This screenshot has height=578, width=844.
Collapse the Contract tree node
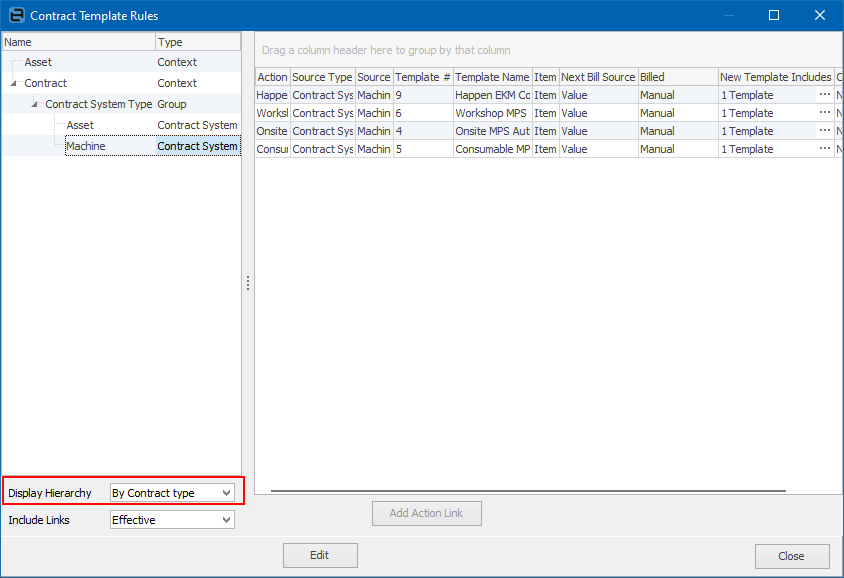(14, 83)
